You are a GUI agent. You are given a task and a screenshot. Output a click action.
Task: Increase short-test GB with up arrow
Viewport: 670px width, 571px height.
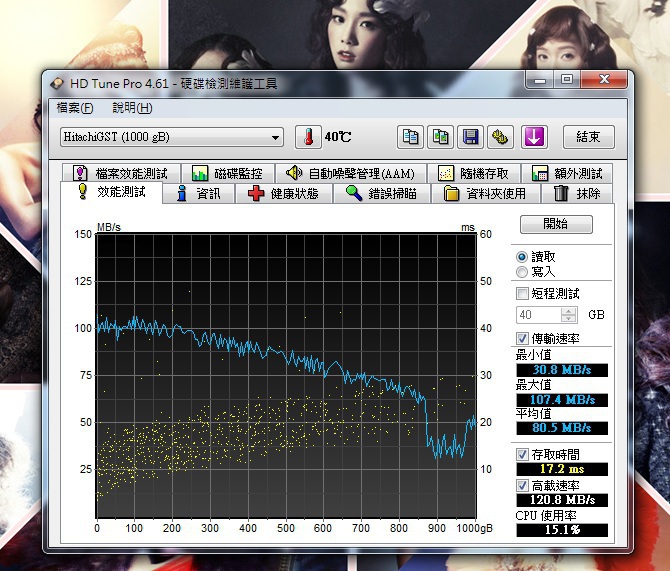[x=569, y=311]
